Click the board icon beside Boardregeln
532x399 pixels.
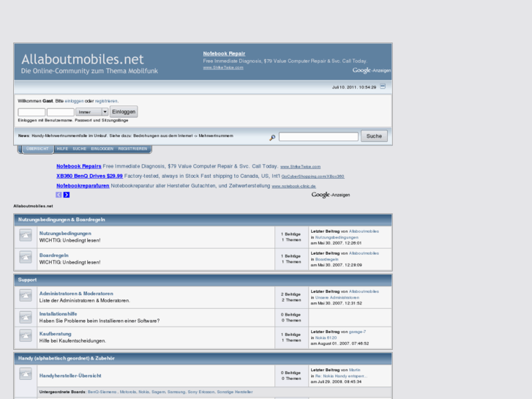[x=26, y=257]
